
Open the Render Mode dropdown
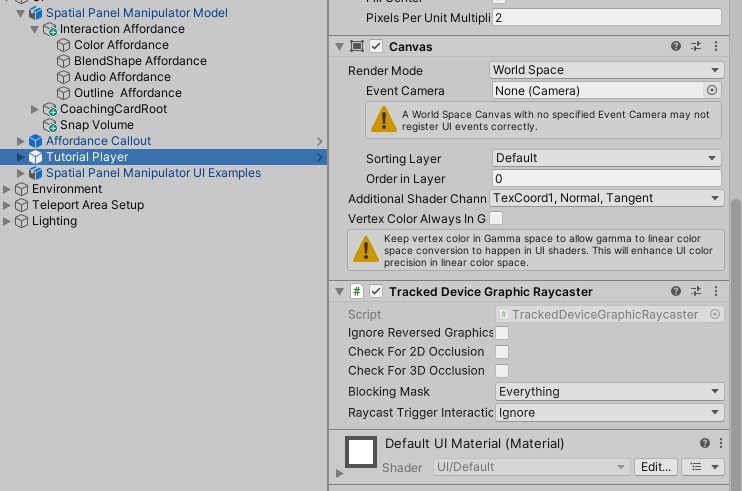click(606, 70)
